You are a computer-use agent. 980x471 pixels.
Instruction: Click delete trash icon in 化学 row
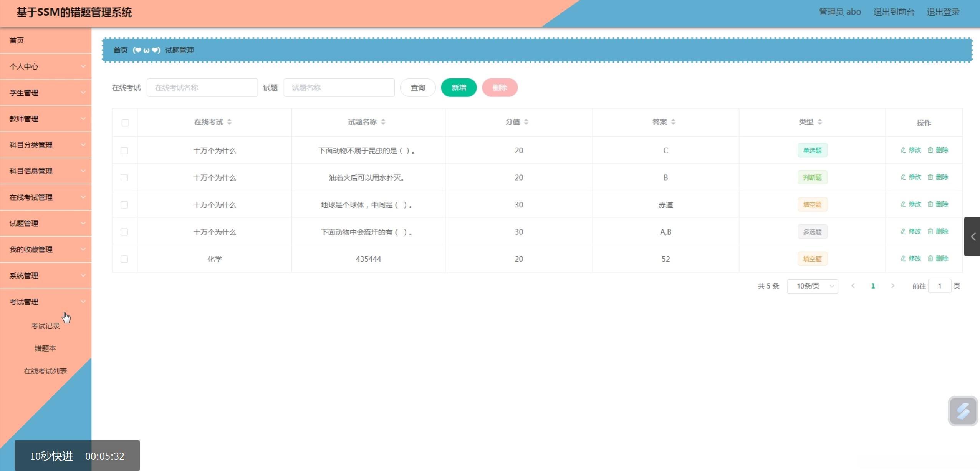(x=930, y=259)
